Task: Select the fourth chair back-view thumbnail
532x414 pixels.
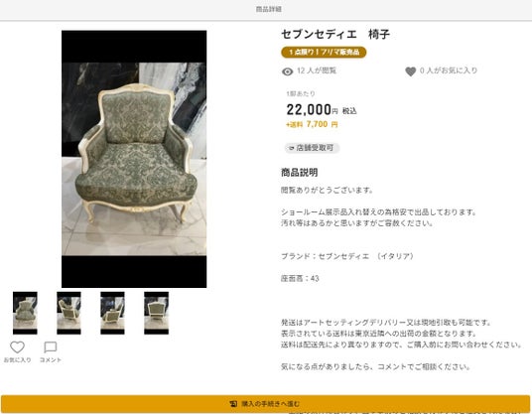Action: coord(156,313)
